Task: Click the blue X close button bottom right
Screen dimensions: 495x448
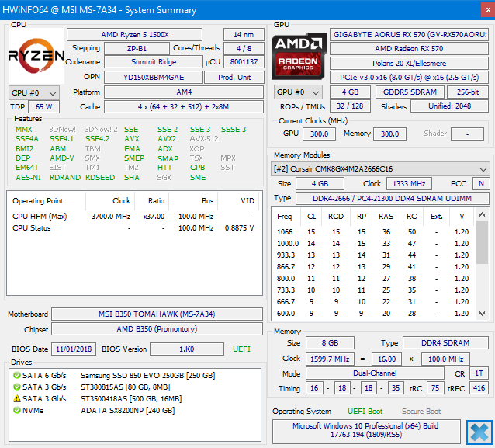Action: [x=479, y=432]
